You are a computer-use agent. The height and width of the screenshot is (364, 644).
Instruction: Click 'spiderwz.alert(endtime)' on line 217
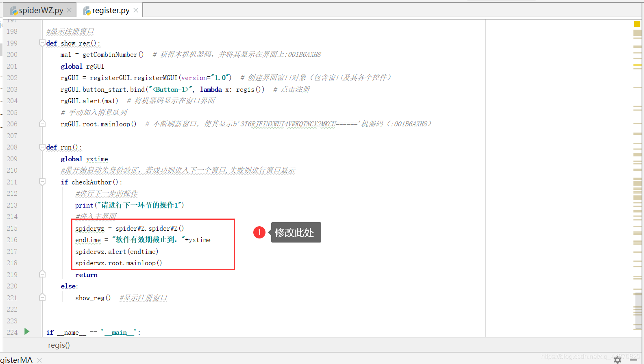[x=117, y=251]
